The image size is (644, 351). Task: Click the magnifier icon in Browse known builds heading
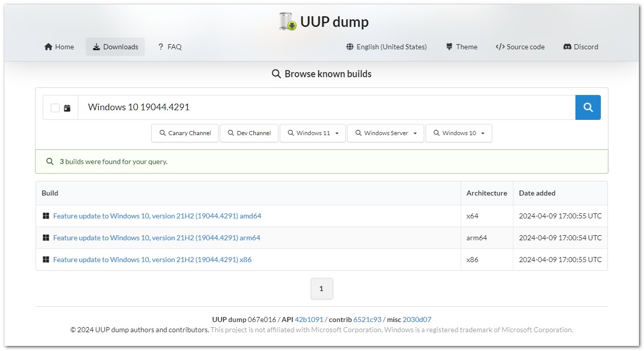(276, 74)
